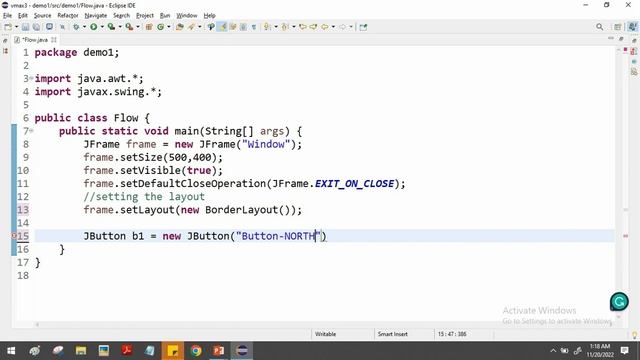Viewport: 640px width, 360px height.
Task: Click the Open Perspective icon
Action: pyautogui.click(x=618, y=27)
